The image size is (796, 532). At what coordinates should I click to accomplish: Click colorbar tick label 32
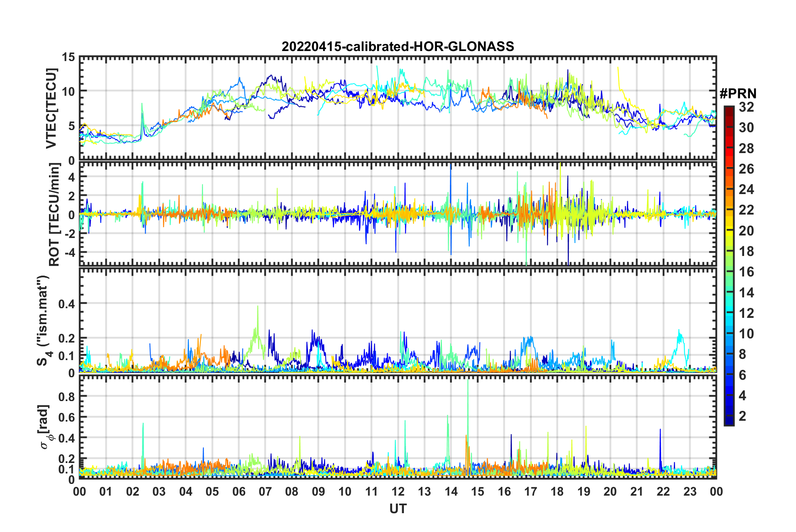[x=746, y=107]
